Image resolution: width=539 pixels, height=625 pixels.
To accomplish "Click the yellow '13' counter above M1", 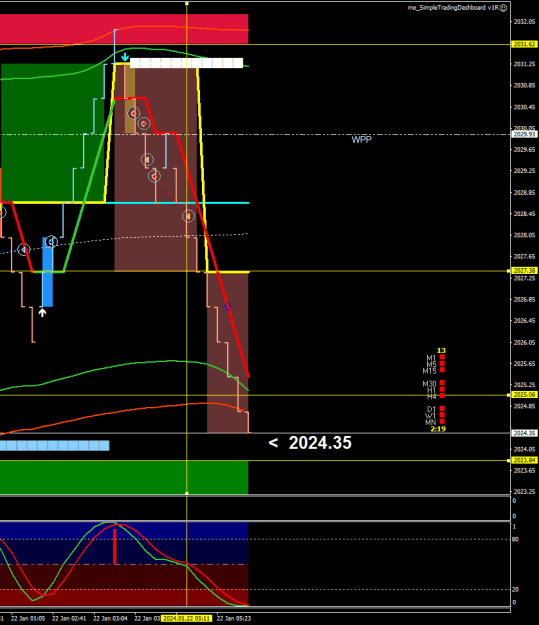I will [441, 350].
